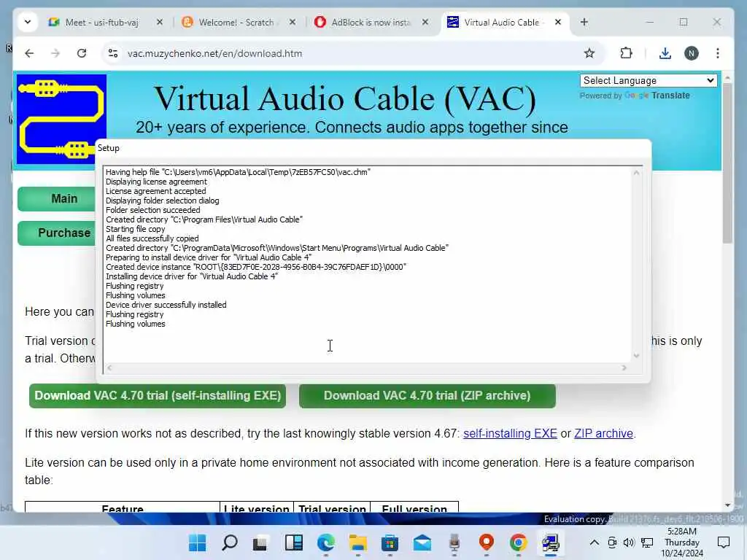Reload the VAC download page

click(x=82, y=53)
